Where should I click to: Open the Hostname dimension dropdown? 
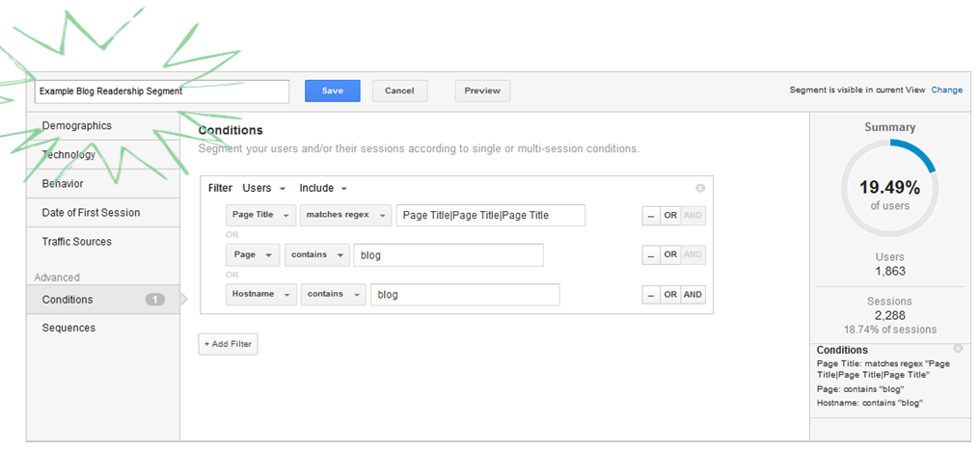pos(261,294)
